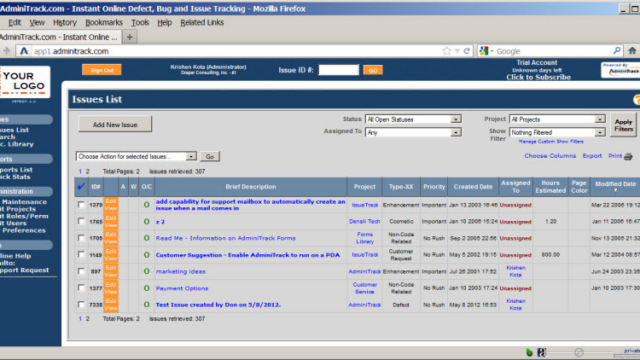
Task: Open 'Test Issue created by Don on 5/8/2012' link
Action: click(218, 305)
